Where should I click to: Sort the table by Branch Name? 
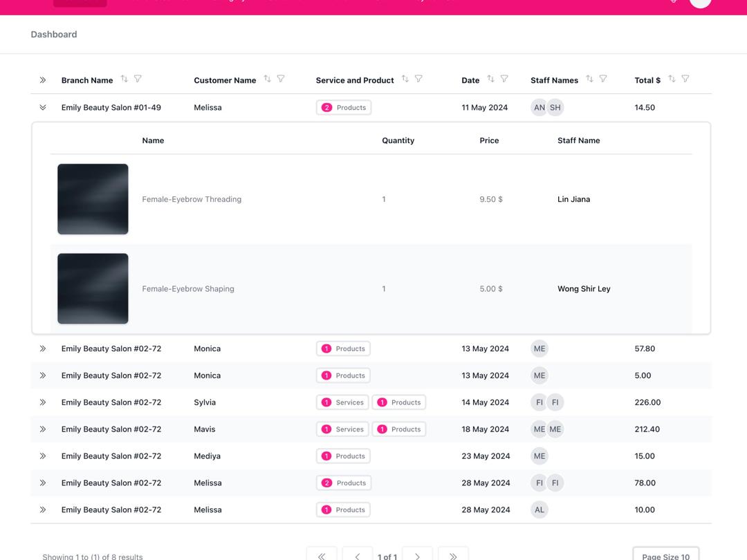point(124,79)
